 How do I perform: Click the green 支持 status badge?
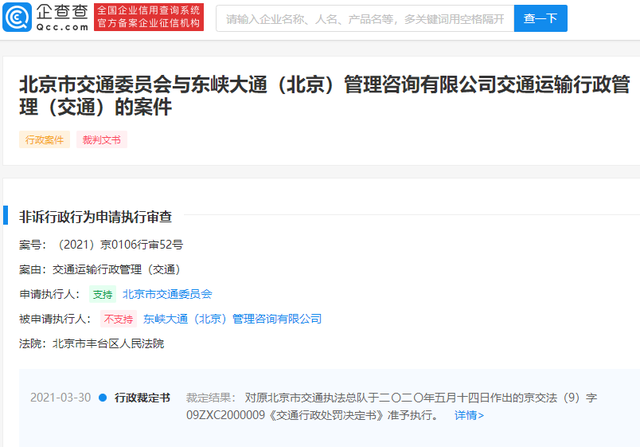[x=103, y=294]
